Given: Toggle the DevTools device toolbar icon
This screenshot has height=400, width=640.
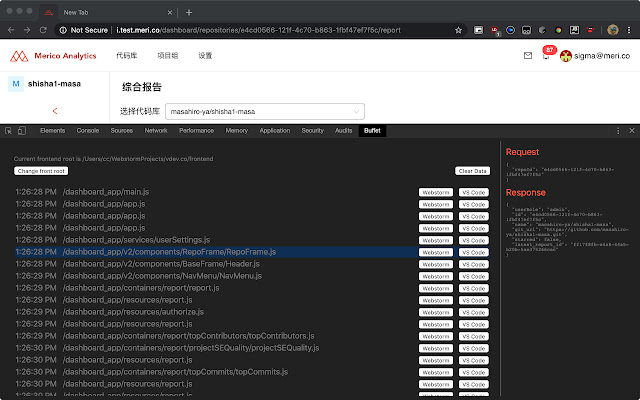Looking at the screenshot, I should coord(22,131).
